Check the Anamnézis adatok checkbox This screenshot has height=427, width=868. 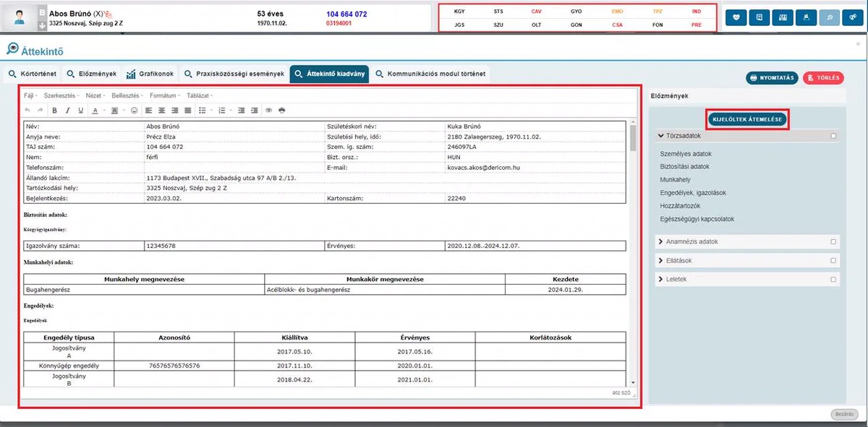[x=834, y=241]
